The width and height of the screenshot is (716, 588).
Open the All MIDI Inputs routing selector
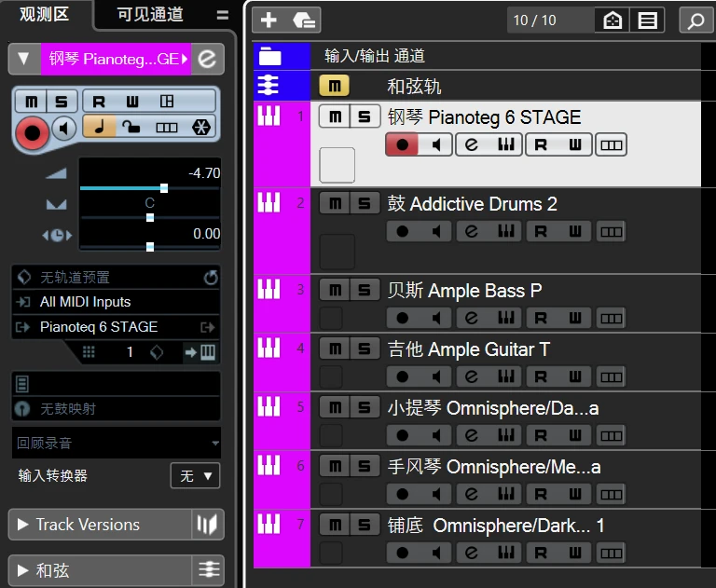pyautogui.click(x=117, y=302)
